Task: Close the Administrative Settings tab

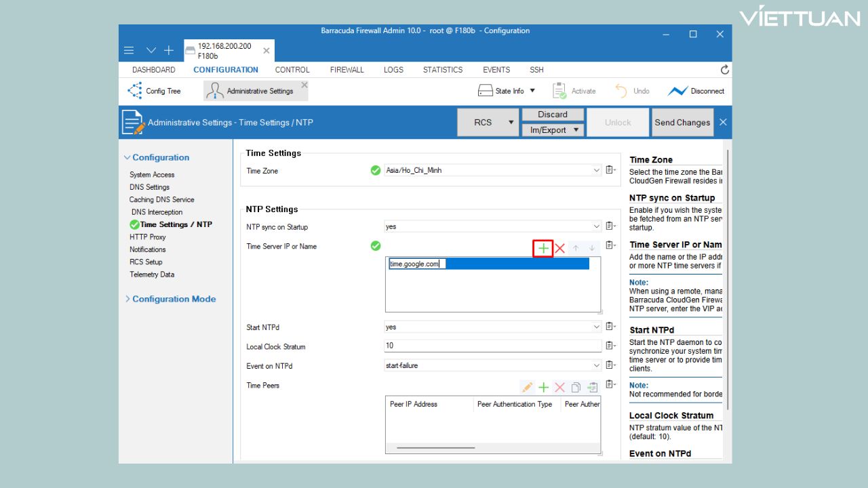Action: click(304, 85)
